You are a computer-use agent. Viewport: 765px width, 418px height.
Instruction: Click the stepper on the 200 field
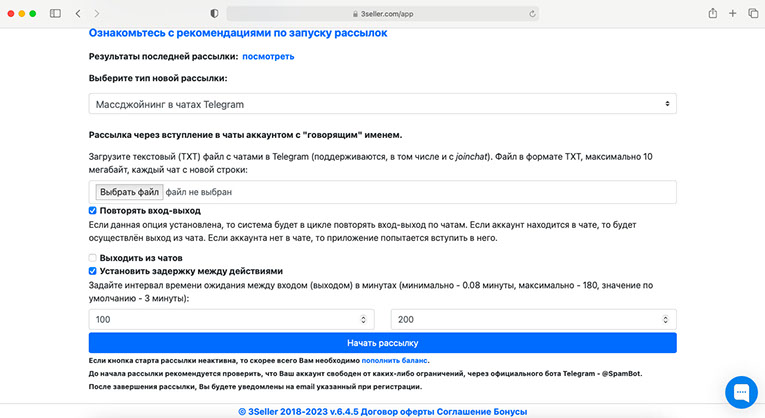point(667,319)
